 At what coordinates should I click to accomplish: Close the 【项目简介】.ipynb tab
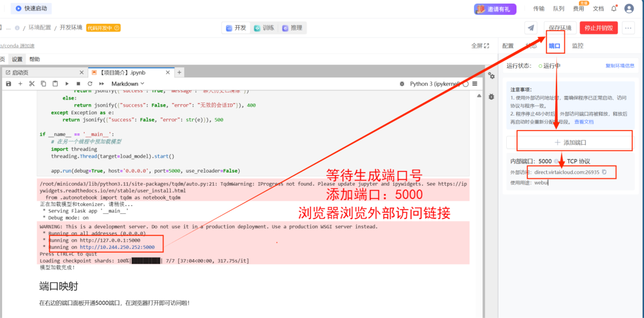tap(168, 73)
